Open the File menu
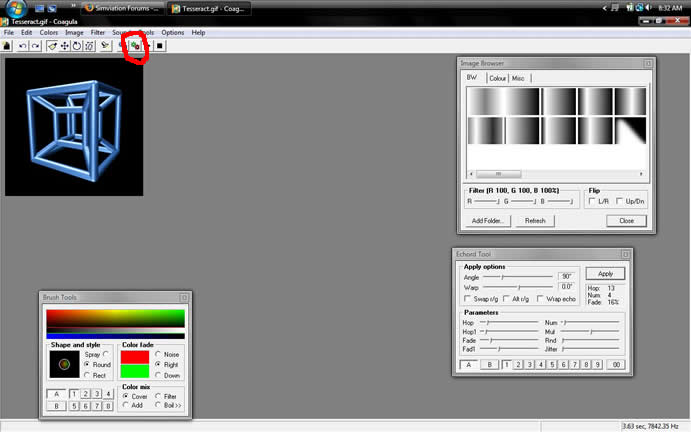Viewport: 691px width, 432px height. coord(8,33)
